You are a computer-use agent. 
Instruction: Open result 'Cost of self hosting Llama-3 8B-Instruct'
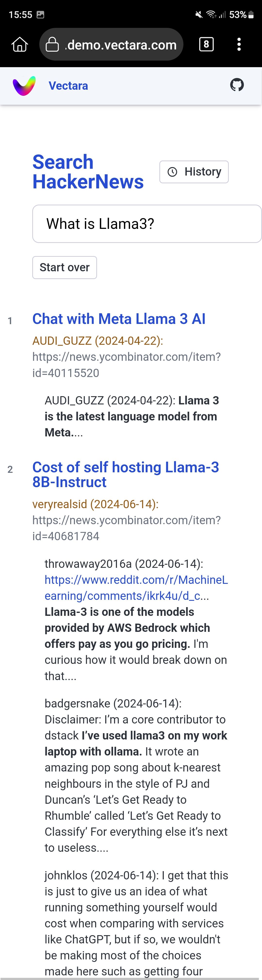tap(126, 474)
